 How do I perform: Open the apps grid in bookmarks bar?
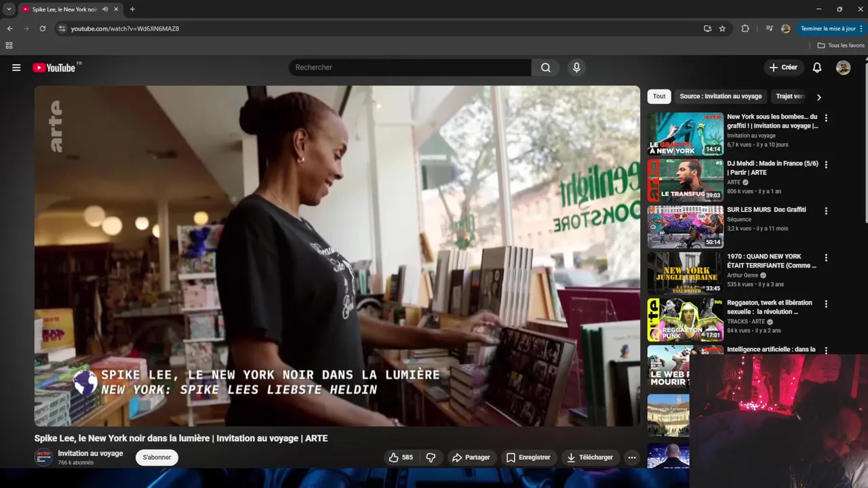(9, 45)
